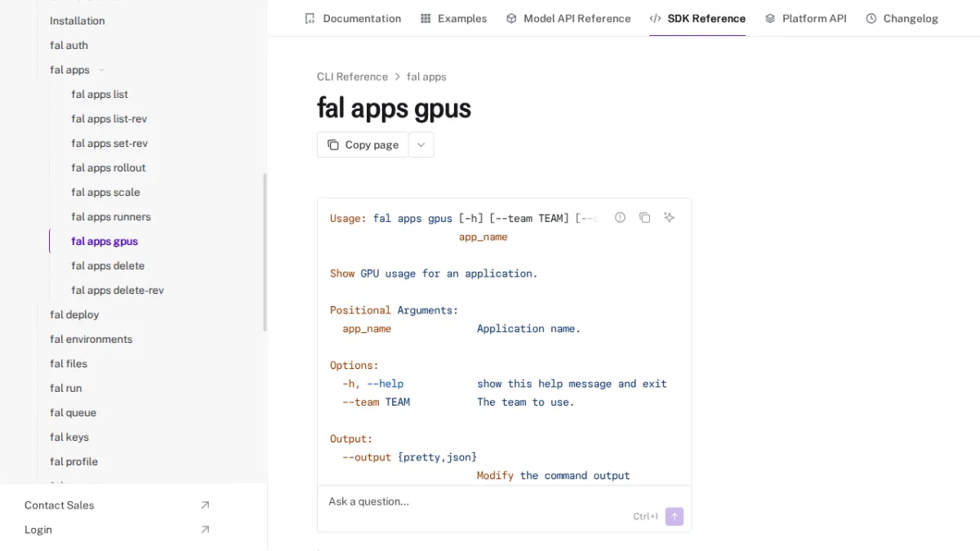Open fal apps delete page
Image resolution: width=980 pixels, height=551 pixels.
tap(108, 265)
